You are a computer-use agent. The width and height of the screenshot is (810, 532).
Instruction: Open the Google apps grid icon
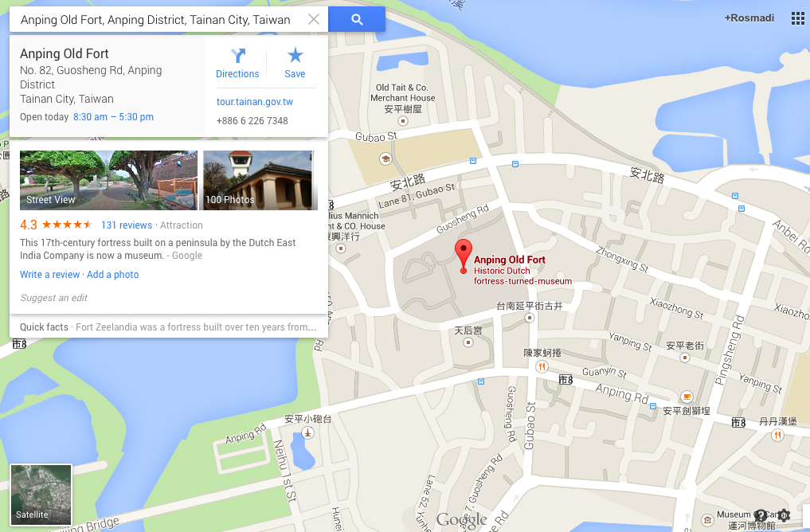(798, 18)
